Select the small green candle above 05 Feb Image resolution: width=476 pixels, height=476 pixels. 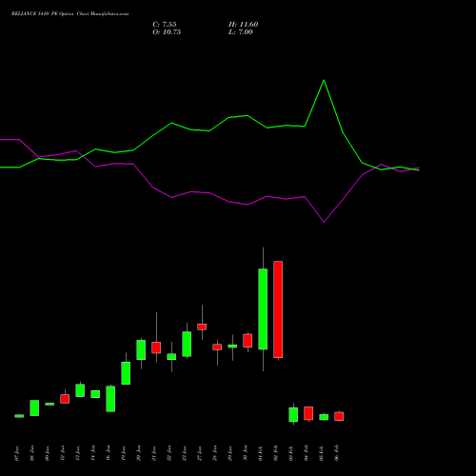pos(324,417)
